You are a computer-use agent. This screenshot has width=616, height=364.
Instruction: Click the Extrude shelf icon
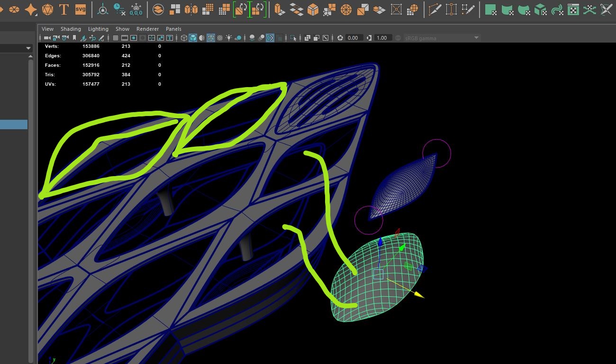point(280,9)
